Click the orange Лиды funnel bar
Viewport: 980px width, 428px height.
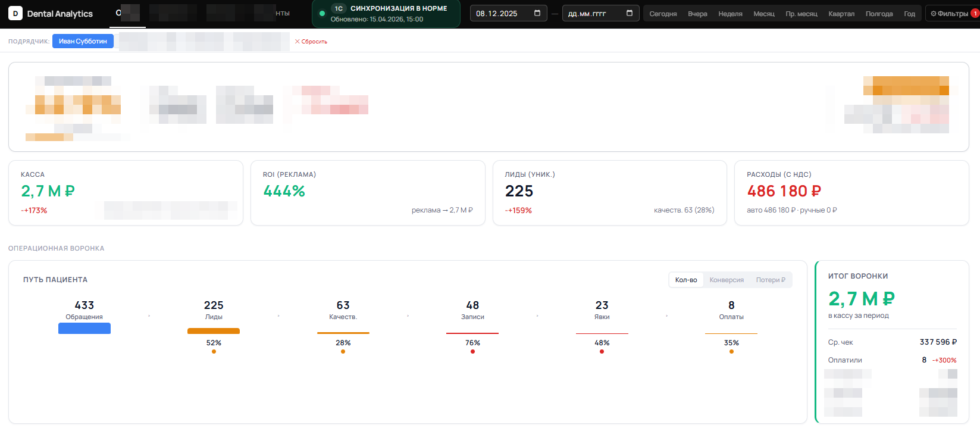click(x=214, y=331)
